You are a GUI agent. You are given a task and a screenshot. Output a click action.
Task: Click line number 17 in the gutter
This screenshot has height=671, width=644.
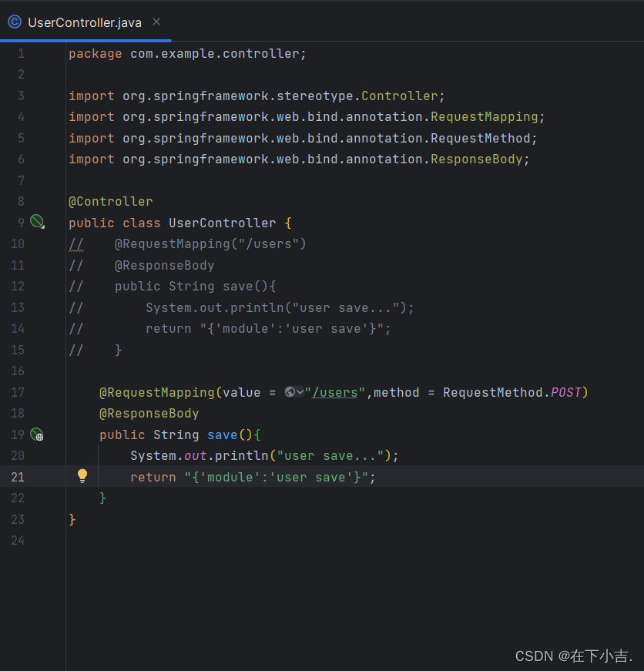click(18, 392)
